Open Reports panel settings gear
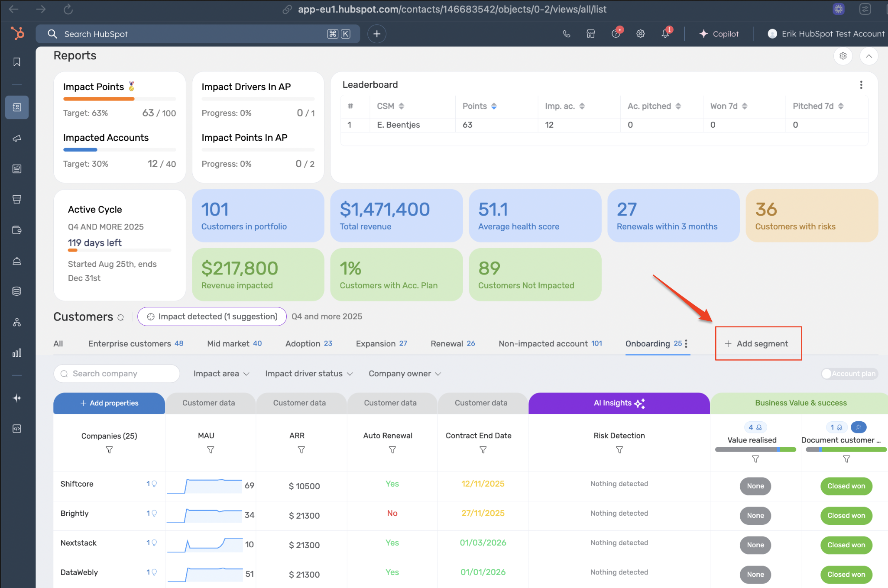Image resolution: width=888 pixels, height=588 pixels. pos(843,56)
